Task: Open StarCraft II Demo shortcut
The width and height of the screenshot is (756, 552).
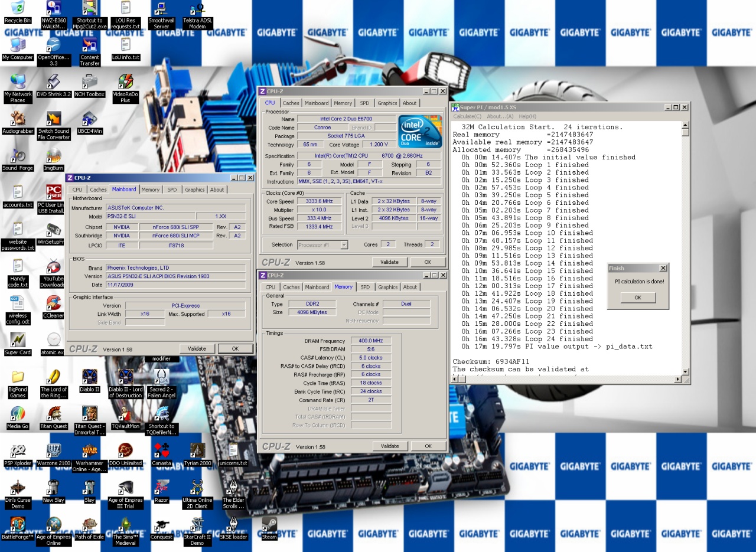Action: click(x=197, y=531)
